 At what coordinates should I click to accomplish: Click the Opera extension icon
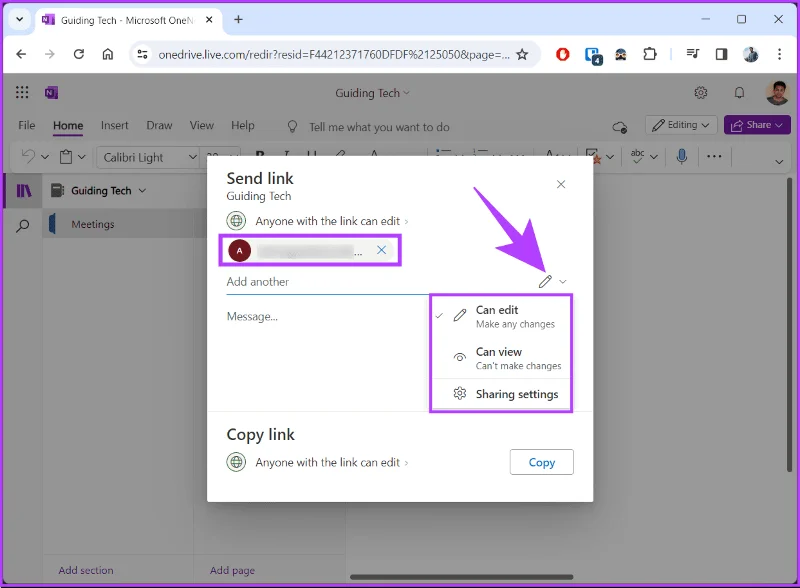point(562,54)
